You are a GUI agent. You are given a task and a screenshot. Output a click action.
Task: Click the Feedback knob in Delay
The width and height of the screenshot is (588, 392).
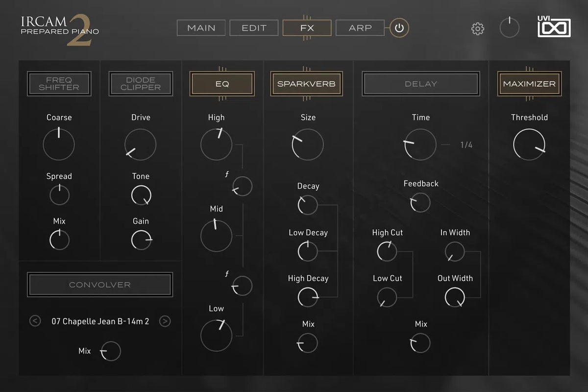420,202
